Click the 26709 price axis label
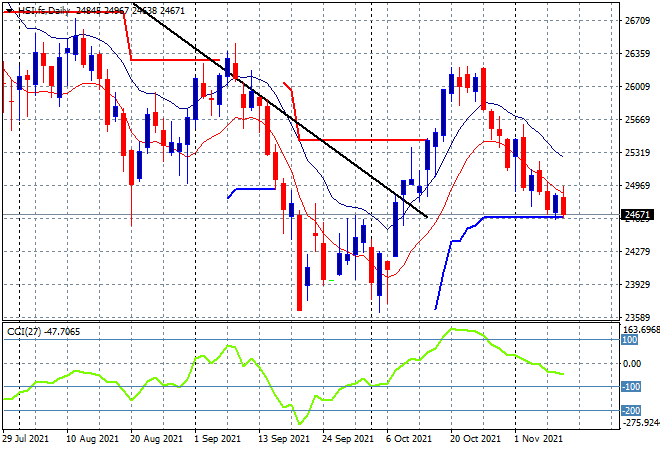Viewport: 660px width, 450px height. tap(637, 21)
